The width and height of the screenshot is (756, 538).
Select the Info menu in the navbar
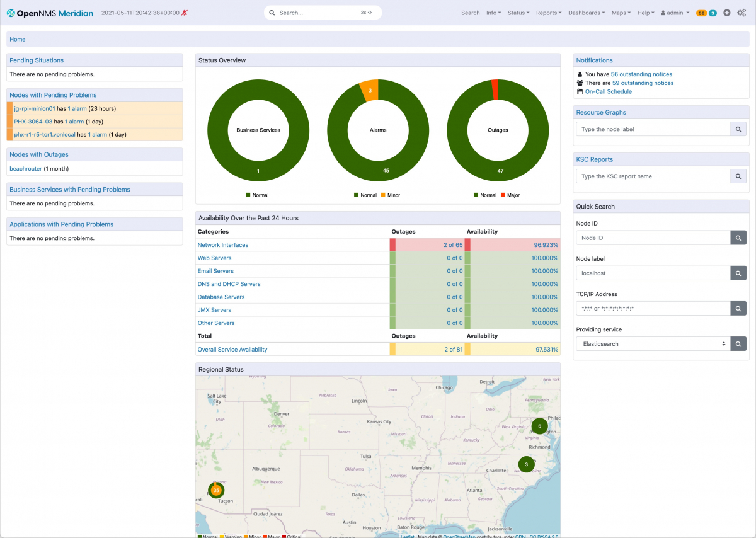point(493,12)
